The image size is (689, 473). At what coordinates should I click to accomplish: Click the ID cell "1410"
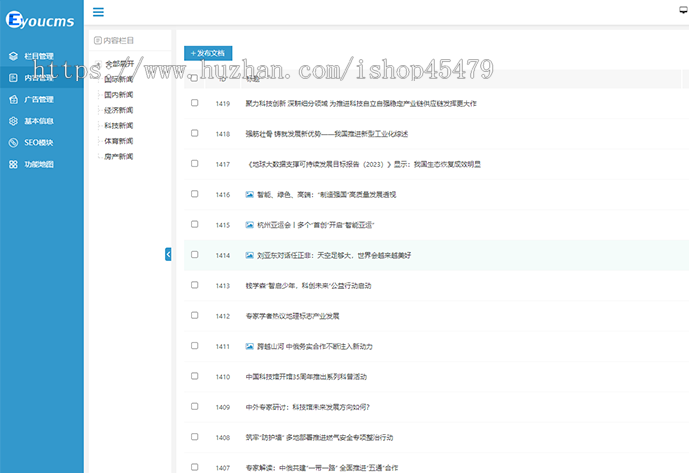[223, 376]
